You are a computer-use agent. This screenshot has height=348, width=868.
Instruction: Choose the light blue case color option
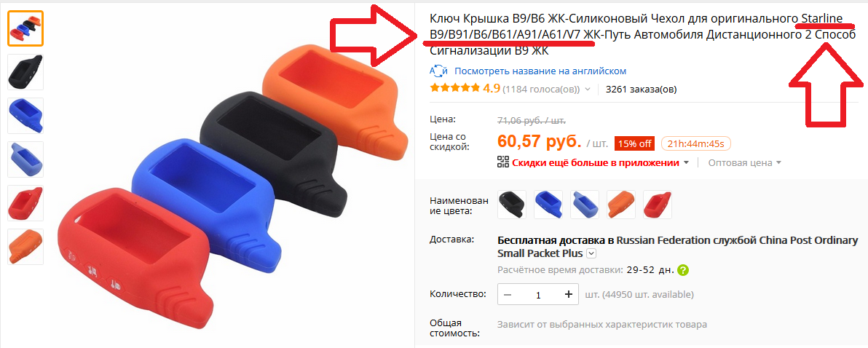[x=585, y=204]
